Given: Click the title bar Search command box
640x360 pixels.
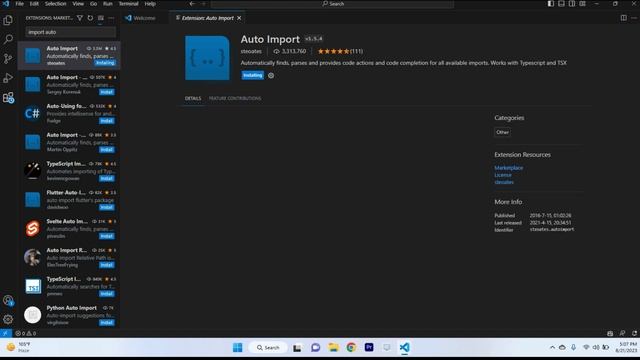Looking at the screenshot, I should [333, 4].
